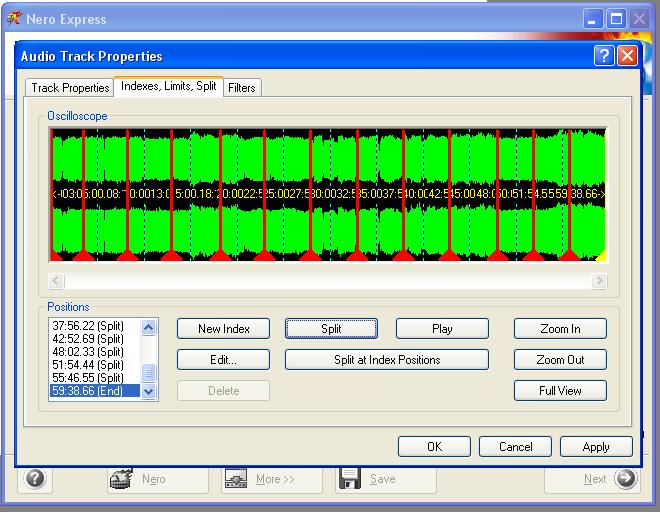Open the help question mark in dialog title bar
The image size is (660, 512).
[x=604, y=56]
